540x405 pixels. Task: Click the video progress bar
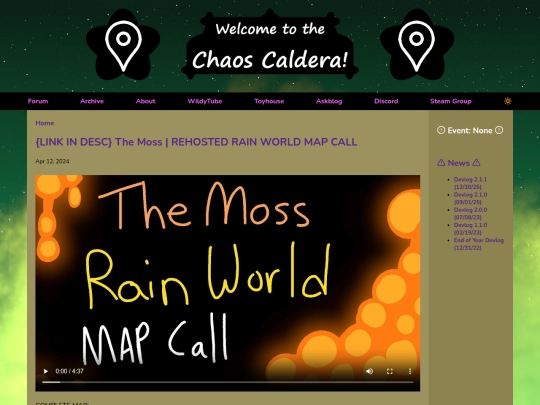pyautogui.click(x=227, y=382)
